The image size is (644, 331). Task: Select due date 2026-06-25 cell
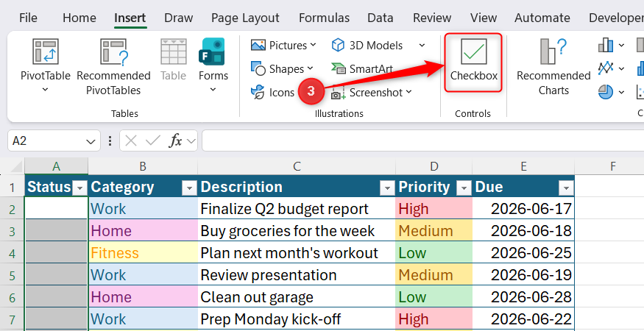tap(523, 253)
